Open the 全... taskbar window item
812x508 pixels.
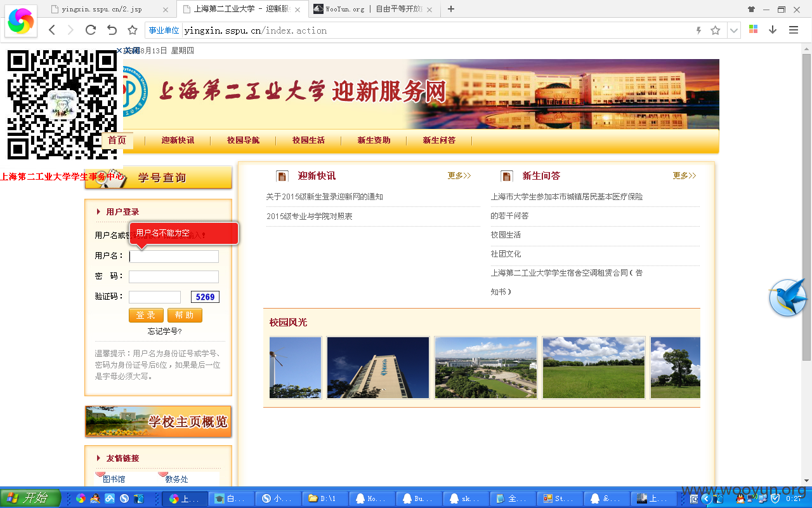513,498
